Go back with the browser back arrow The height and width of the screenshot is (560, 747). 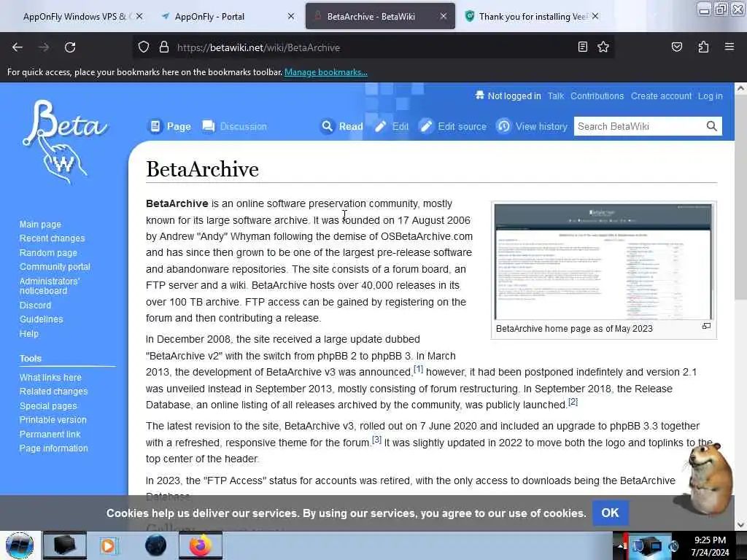[x=18, y=47]
